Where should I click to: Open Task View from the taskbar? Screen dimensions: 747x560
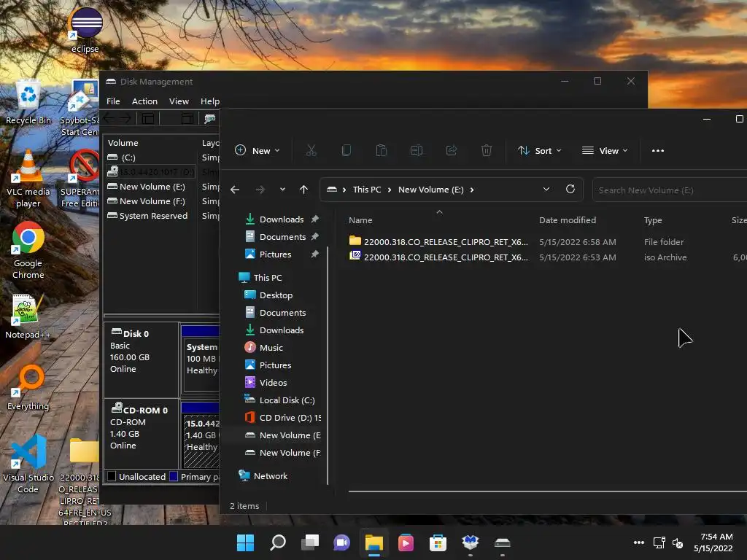pos(310,542)
